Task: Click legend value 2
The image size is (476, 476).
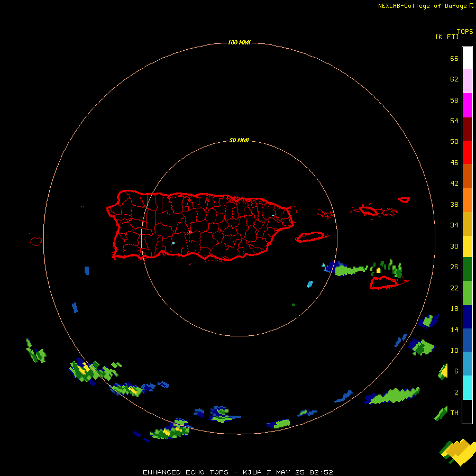Action: tap(456, 392)
